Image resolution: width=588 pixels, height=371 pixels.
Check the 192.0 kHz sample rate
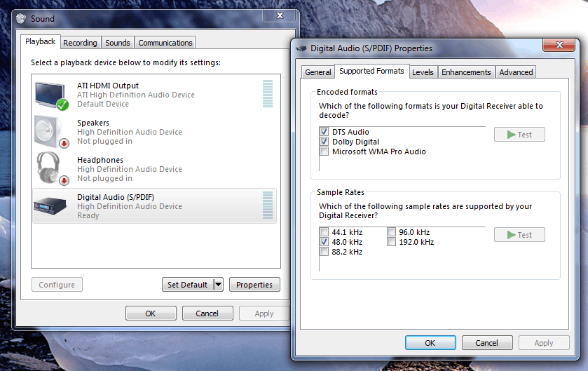click(391, 241)
